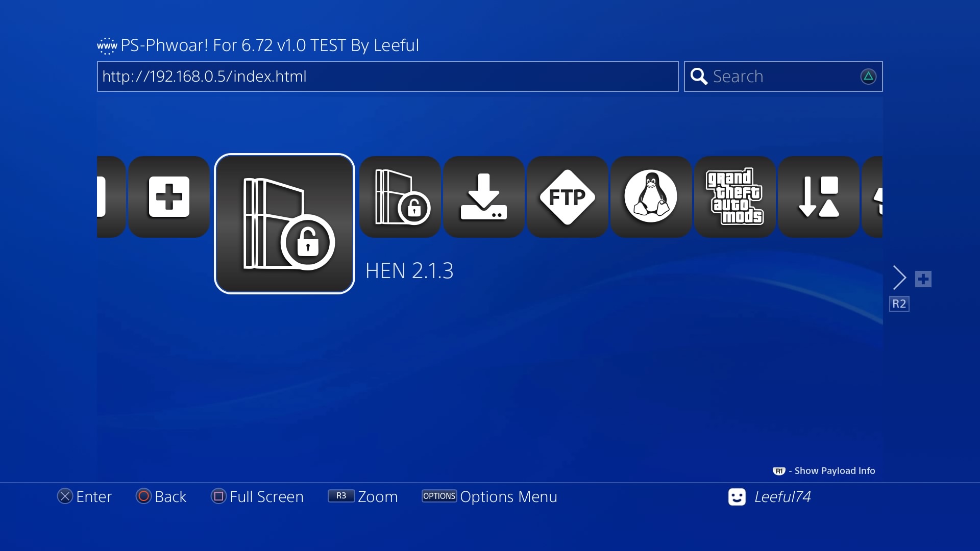980x551 pixels.
Task: Click the Leeful74 user profile
Action: [770, 497]
